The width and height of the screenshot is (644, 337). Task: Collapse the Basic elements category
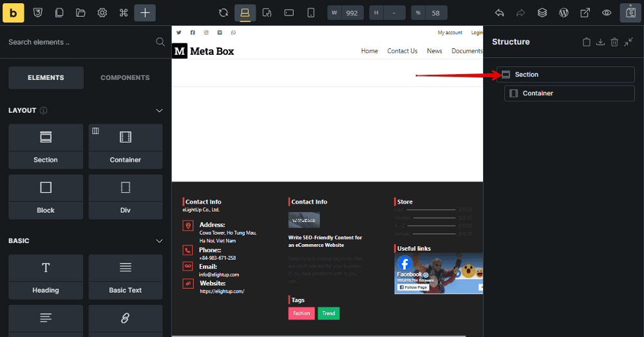tap(160, 240)
